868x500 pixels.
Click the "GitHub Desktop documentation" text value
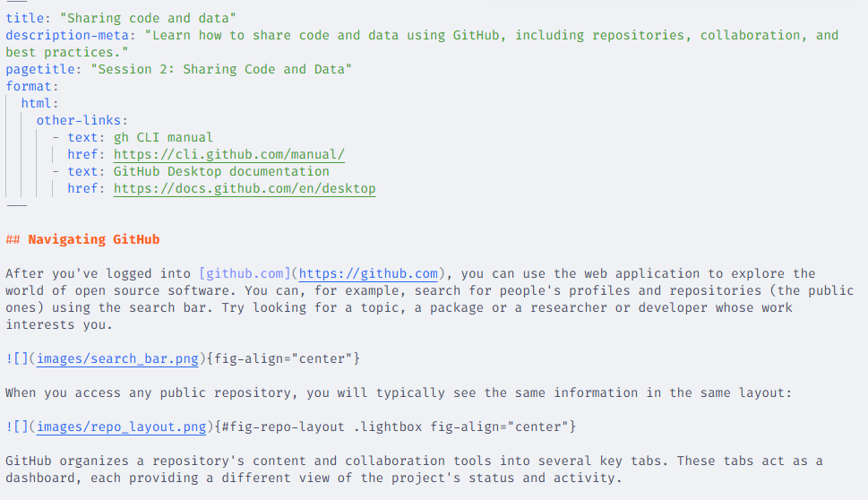pos(221,171)
